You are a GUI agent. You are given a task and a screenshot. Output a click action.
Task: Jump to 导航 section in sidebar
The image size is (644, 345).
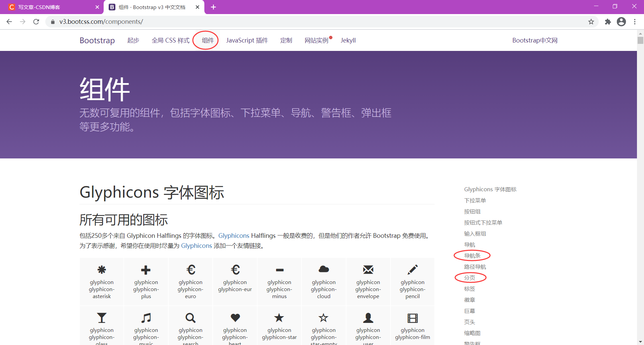tap(470, 245)
